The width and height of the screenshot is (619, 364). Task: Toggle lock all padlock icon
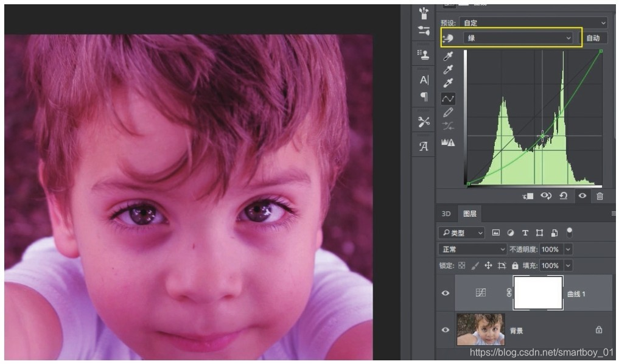pos(515,265)
